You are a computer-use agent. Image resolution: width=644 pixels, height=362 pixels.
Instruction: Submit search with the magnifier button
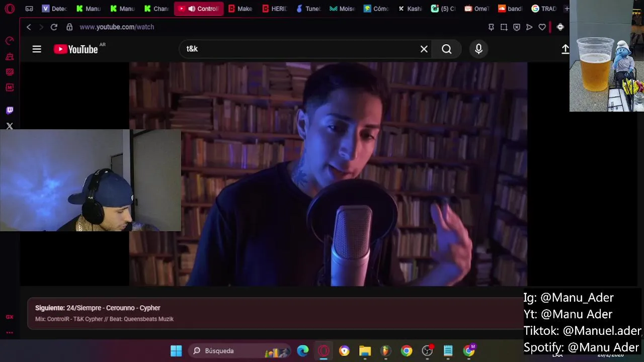447,49
